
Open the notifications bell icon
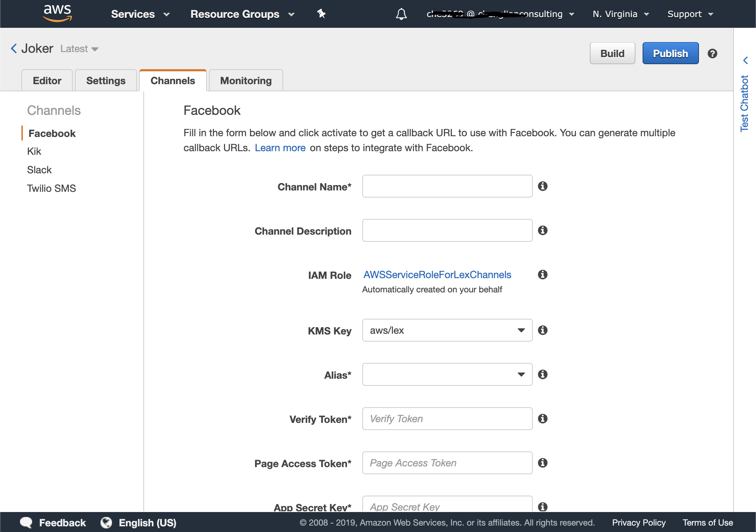(401, 14)
